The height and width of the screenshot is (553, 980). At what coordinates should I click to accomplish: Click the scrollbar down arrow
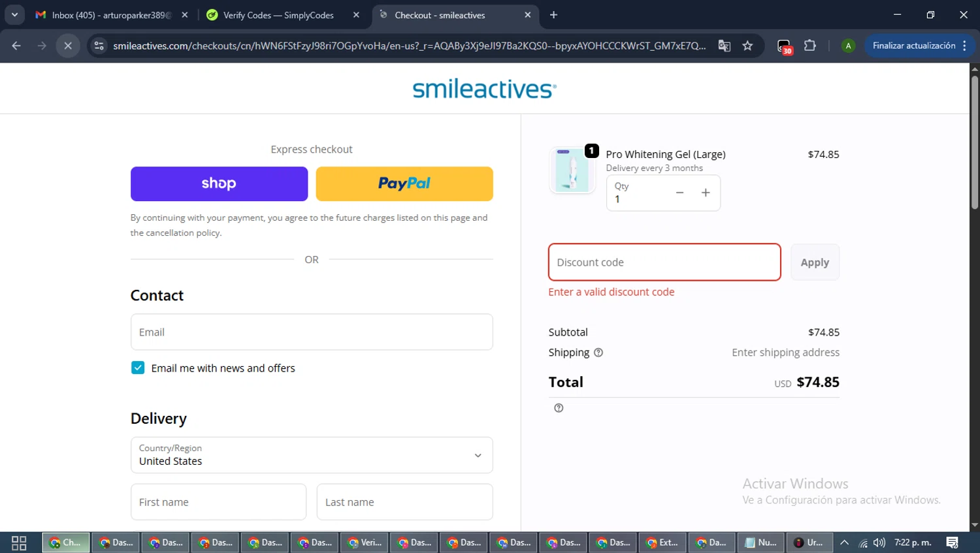tap(975, 525)
